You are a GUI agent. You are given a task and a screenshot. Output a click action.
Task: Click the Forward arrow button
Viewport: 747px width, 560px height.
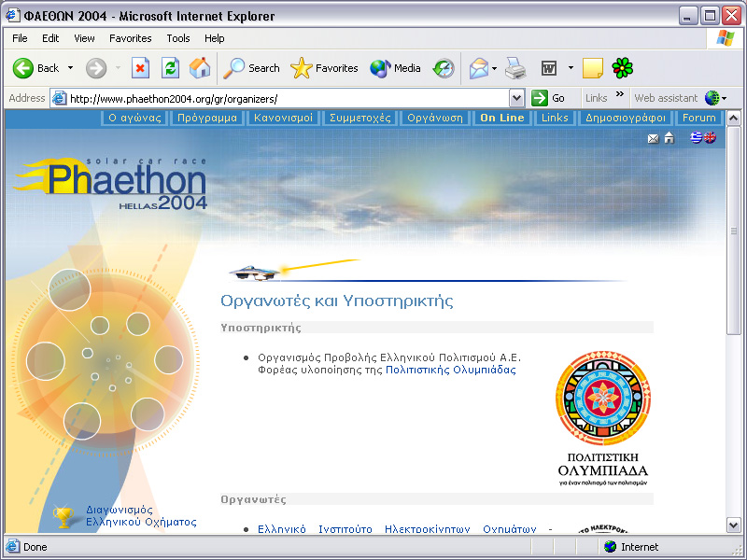point(96,68)
